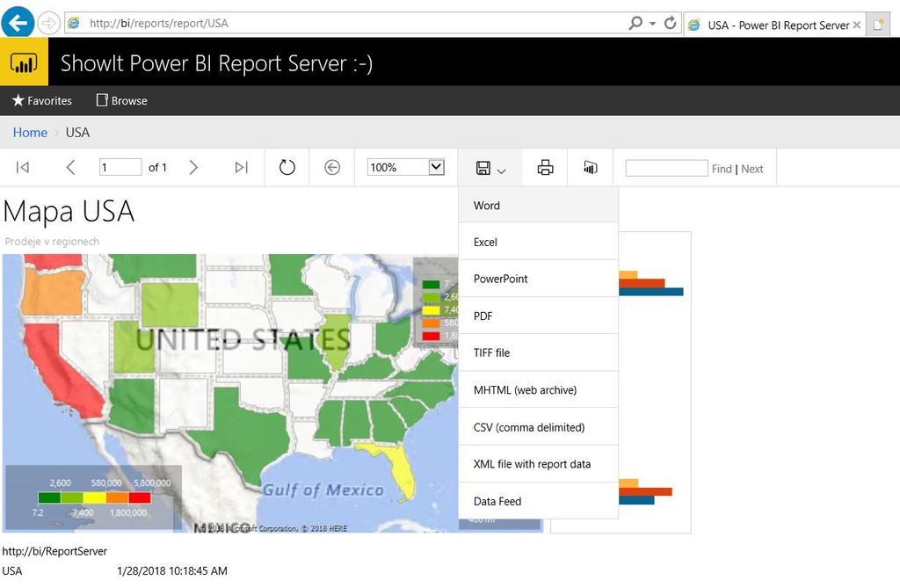Choose XML file with report data
The width and height of the screenshot is (900, 588).
coord(539,464)
